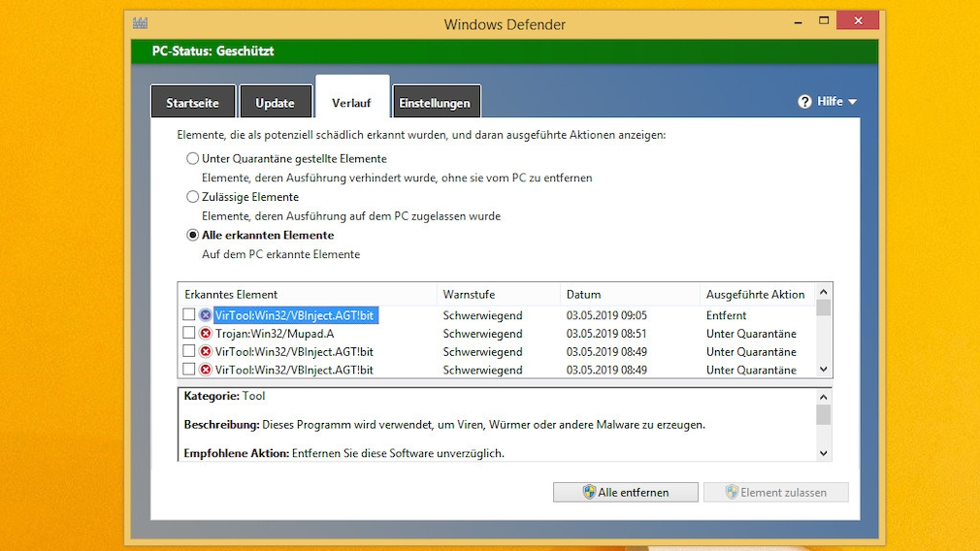This screenshot has width=980, height=551.
Task: Click the Kategorie: Tool text
Action: click(x=224, y=396)
